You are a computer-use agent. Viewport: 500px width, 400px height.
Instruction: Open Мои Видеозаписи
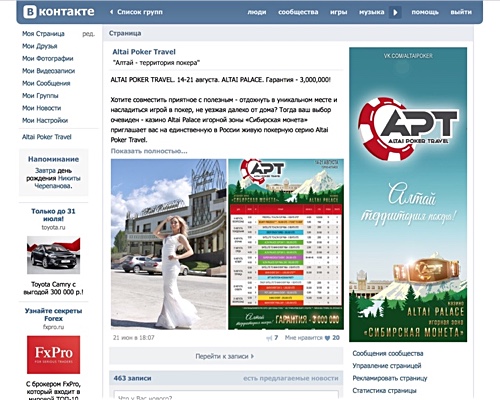click(x=48, y=71)
